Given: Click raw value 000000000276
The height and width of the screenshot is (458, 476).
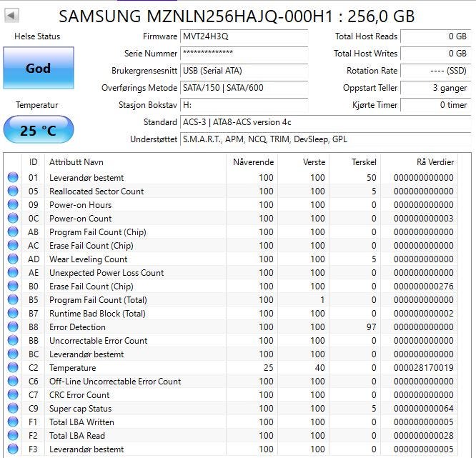Looking at the screenshot, I should point(424,286).
